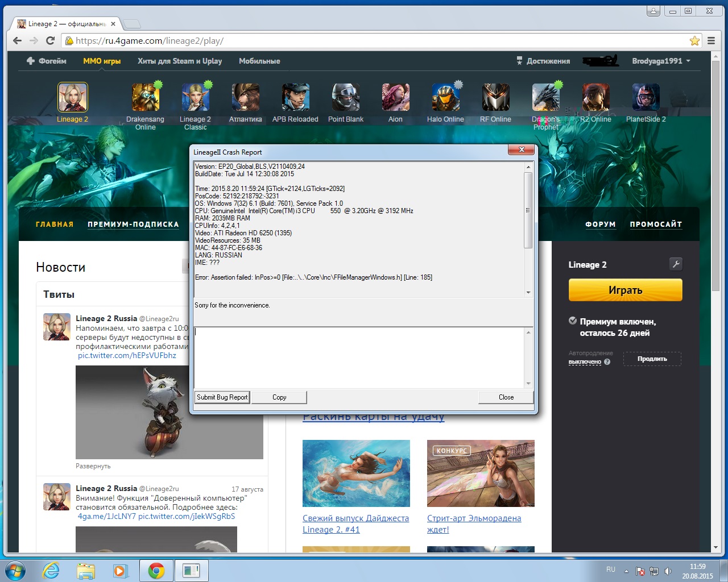Open pic.twitter.com/hEPsVUFbhz link
The width and height of the screenshot is (728, 582).
click(x=127, y=356)
